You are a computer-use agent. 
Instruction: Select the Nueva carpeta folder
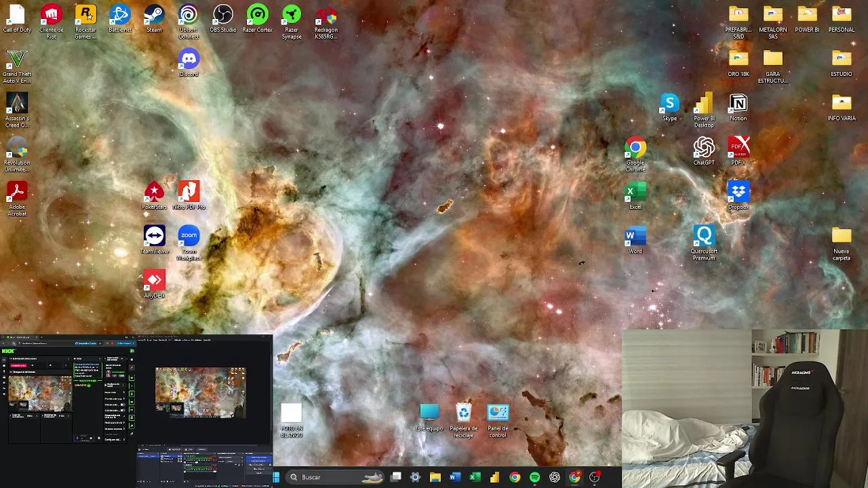[842, 243]
